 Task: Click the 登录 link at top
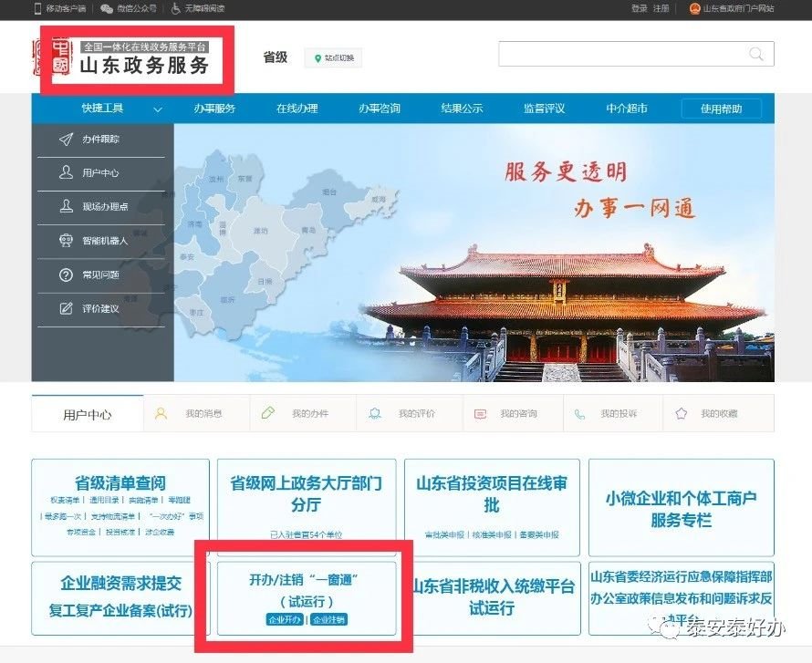coord(639,8)
